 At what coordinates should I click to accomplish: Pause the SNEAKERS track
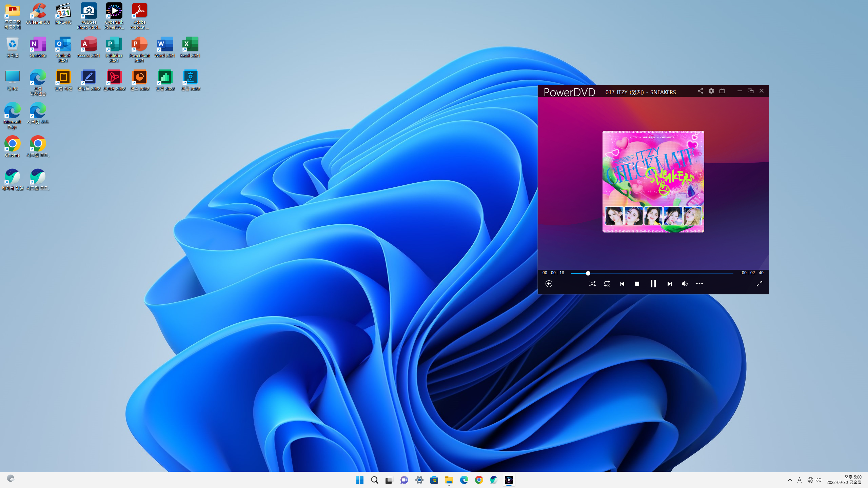click(653, 284)
